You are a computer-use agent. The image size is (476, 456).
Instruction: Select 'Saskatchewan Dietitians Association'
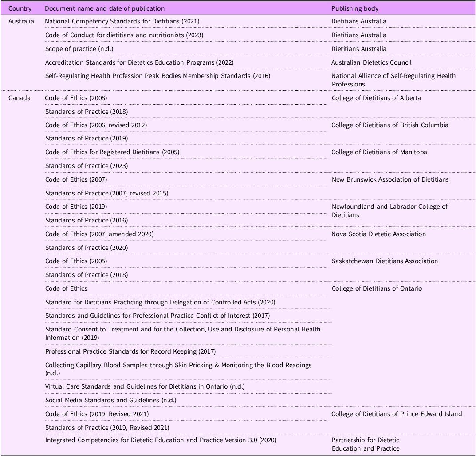(x=385, y=261)
